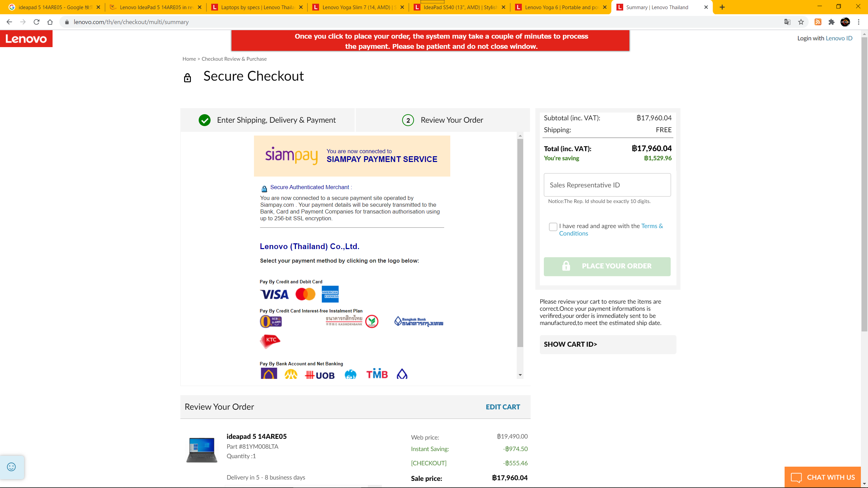Pay via Krungsri yellow net banking logo
The height and width of the screenshot is (488, 868).
(291, 374)
